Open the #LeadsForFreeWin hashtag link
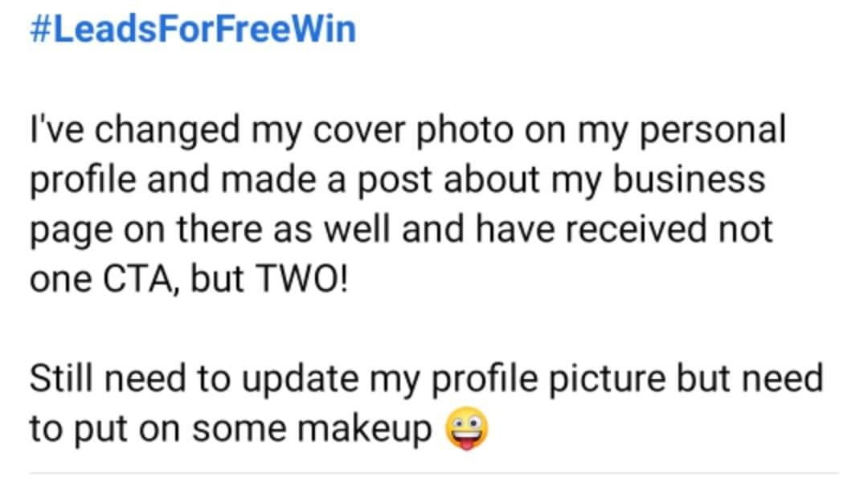 (x=193, y=29)
